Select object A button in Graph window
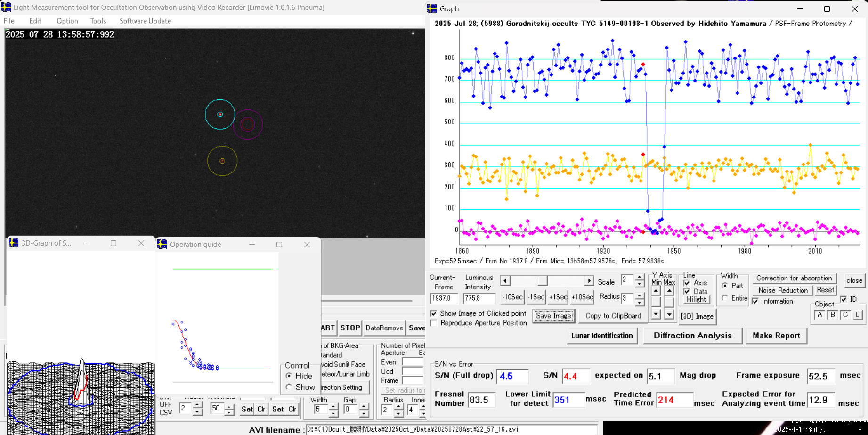The height and width of the screenshot is (435, 868). 819,315
